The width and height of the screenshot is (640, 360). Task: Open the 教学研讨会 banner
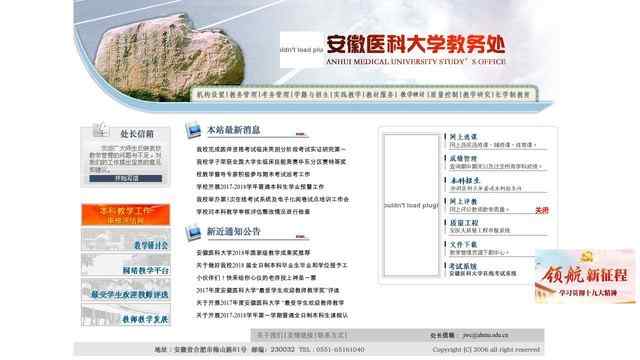click(126, 240)
